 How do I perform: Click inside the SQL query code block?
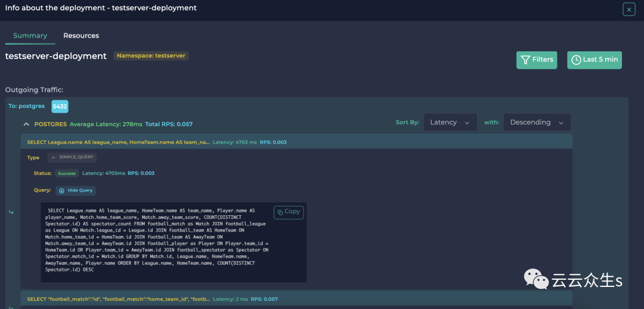point(174,242)
